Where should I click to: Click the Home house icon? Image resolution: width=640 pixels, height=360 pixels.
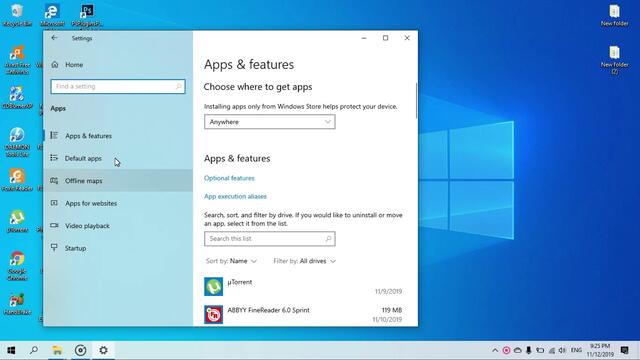[x=55, y=64]
